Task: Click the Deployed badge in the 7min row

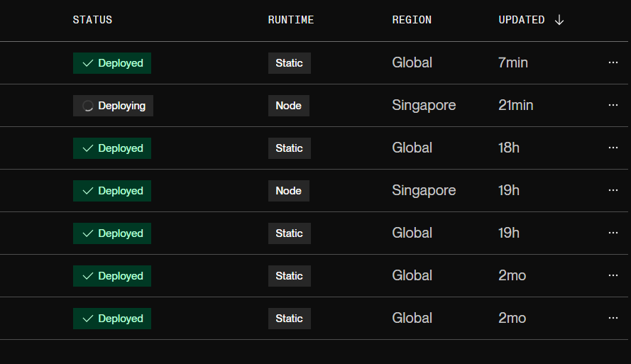Action: coord(112,63)
